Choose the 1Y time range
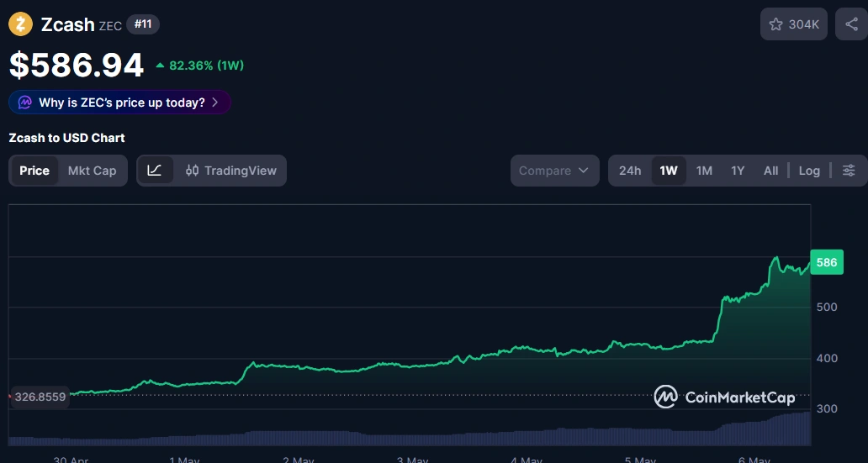This screenshot has width=868, height=463. tap(738, 171)
